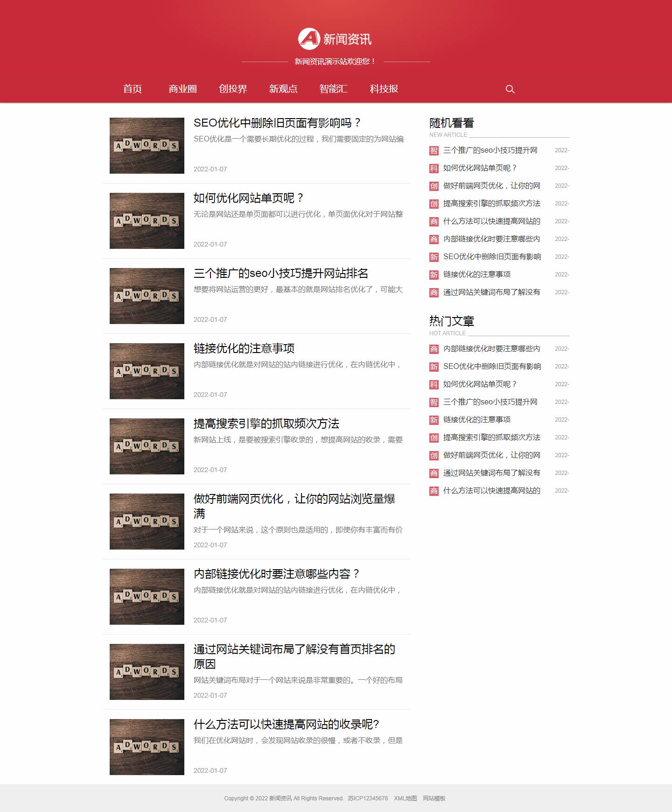Click thumbnail of 提高搜索引擎的抓取频次方法 article
The height and width of the screenshot is (812, 672).
click(x=147, y=446)
